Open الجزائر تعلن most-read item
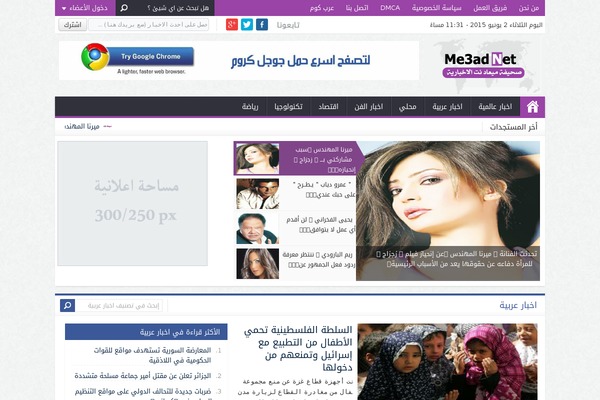 143,376
